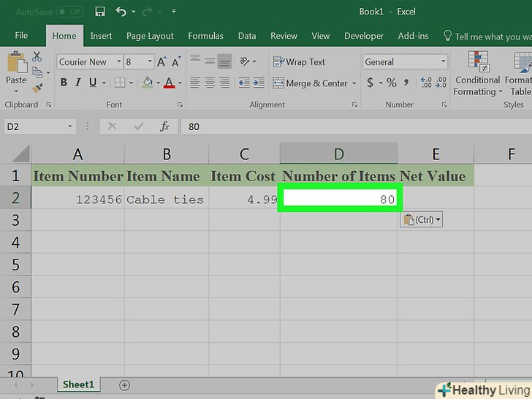
Task: Open the Formulas ribbon tab
Action: click(x=205, y=36)
